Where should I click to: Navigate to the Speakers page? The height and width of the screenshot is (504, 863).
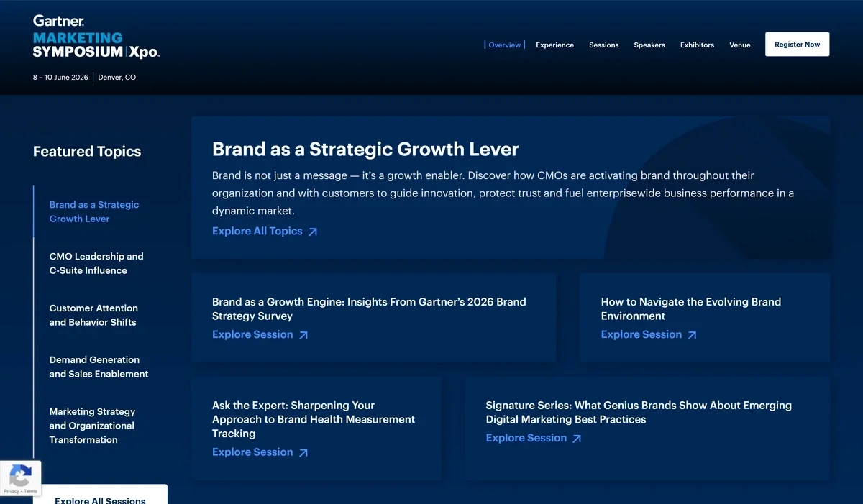pos(649,45)
